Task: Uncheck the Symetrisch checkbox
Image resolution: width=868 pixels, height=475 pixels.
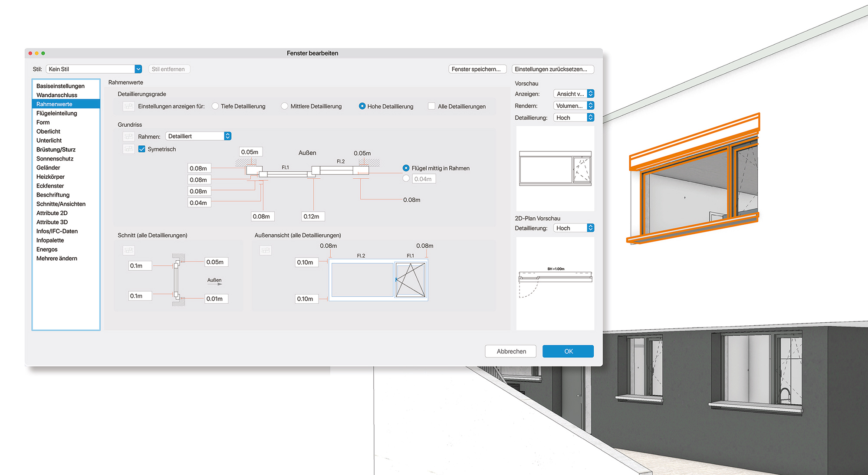Action: pos(142,149)
